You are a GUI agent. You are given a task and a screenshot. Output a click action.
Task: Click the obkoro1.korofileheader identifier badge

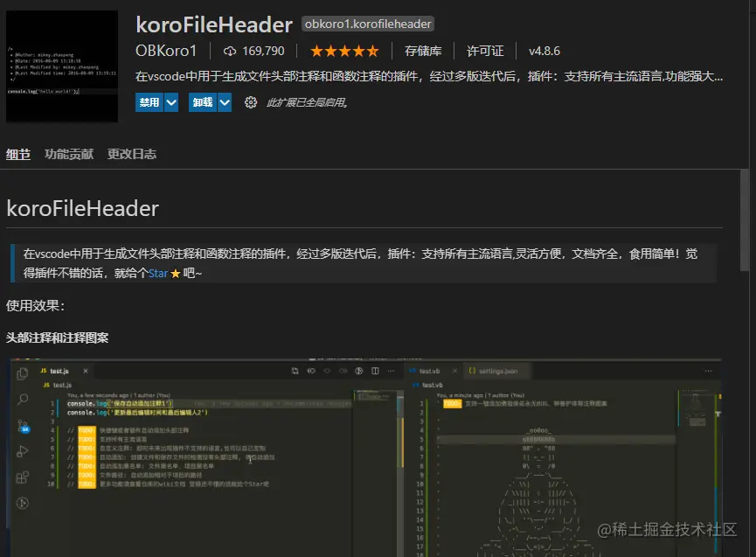click(367, 24)
